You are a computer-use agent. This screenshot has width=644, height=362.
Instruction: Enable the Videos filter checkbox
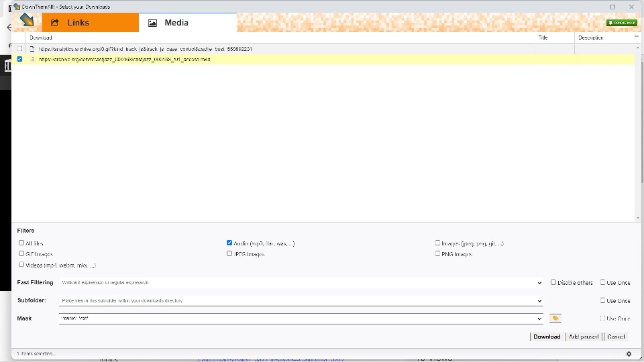point(21,265)
